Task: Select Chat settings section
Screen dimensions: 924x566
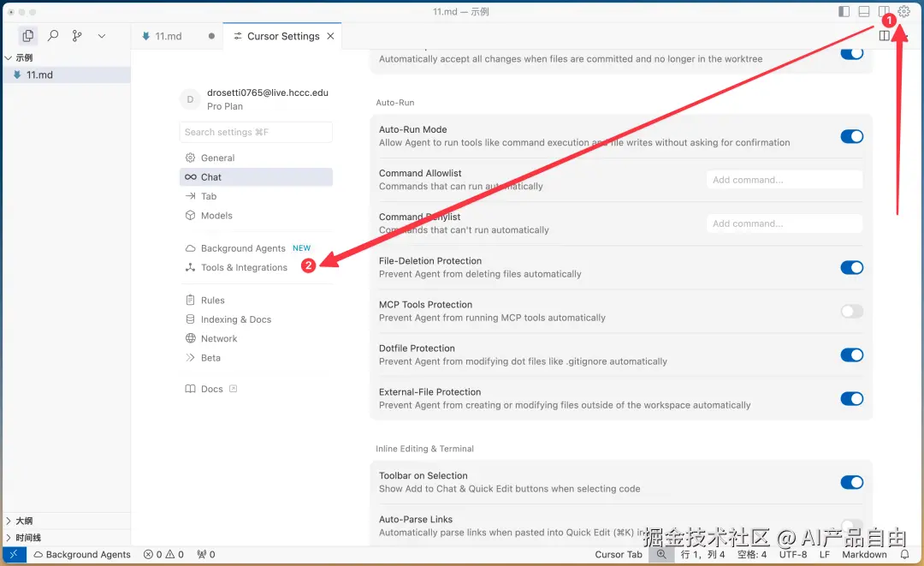Action: click(256, 177)
